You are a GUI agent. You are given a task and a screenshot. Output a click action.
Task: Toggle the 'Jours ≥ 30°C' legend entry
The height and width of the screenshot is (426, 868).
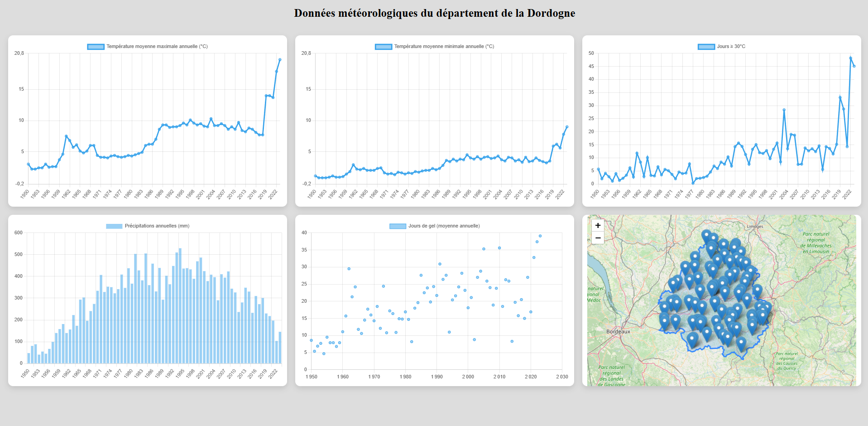pos(722,46)
